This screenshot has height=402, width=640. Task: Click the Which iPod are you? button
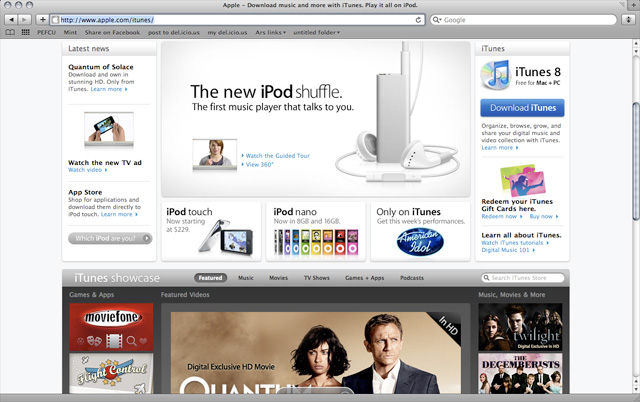click(x=110, y=238)
